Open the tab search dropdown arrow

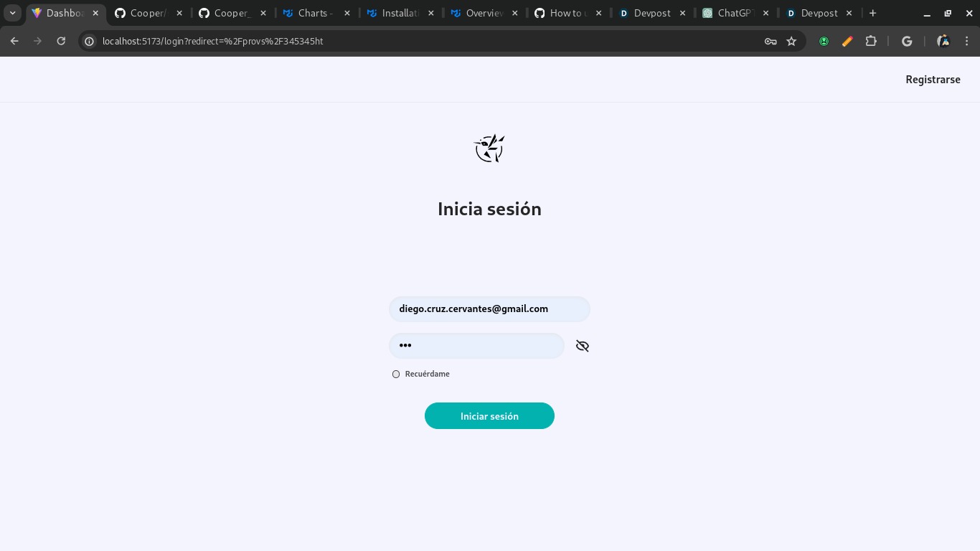click(x=12, y=13)
